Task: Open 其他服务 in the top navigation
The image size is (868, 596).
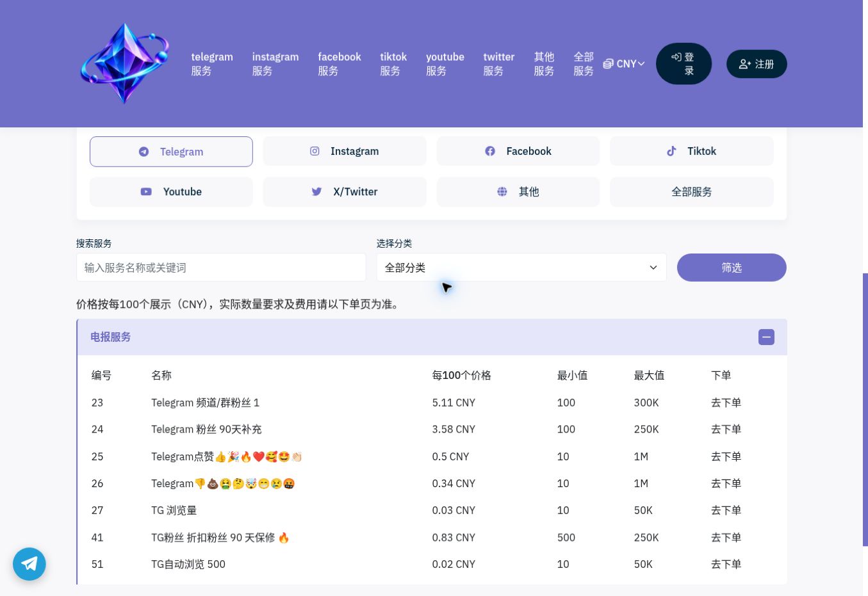Action: pos(544,64)
